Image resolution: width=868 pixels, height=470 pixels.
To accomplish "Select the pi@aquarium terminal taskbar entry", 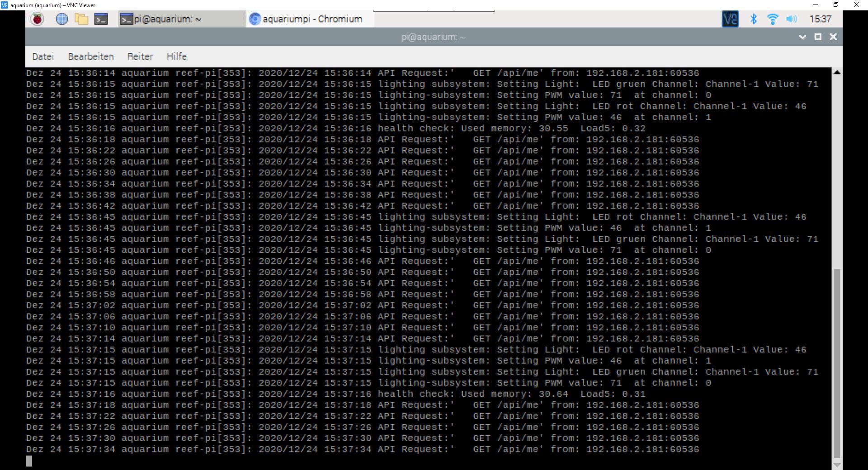I will pyautogui.click(x=181, y=19).
